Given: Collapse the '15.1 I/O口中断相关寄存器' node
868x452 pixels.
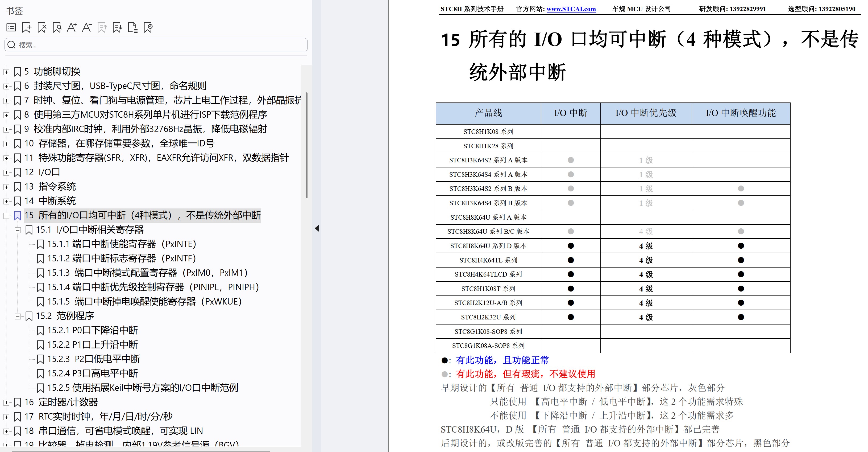Looking at the screenshot, I should click(18, 230).
